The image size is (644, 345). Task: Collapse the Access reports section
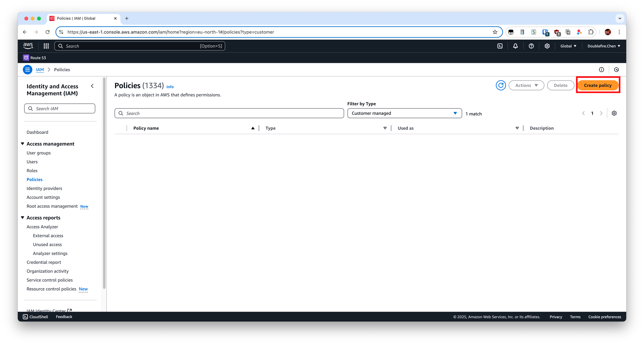click(23, 218)
